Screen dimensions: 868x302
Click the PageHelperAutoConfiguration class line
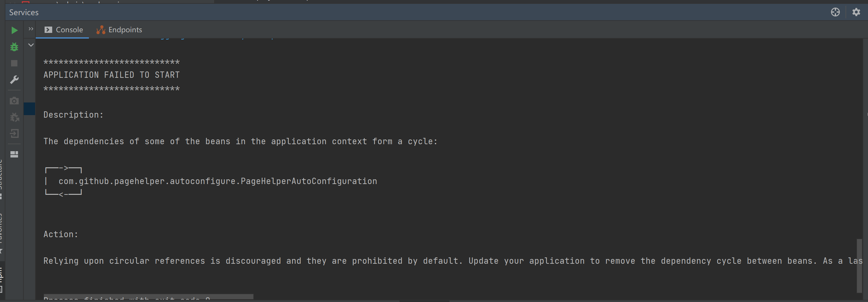(x=218, y=181)
